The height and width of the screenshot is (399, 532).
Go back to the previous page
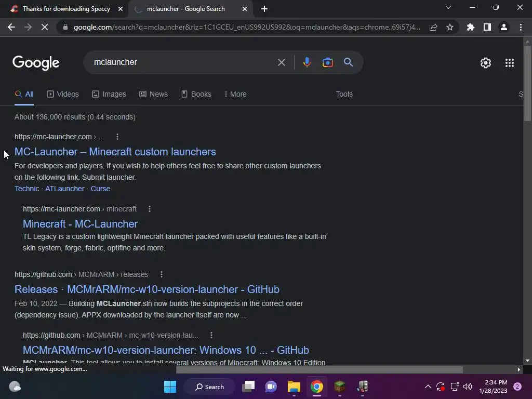[11, 27]
